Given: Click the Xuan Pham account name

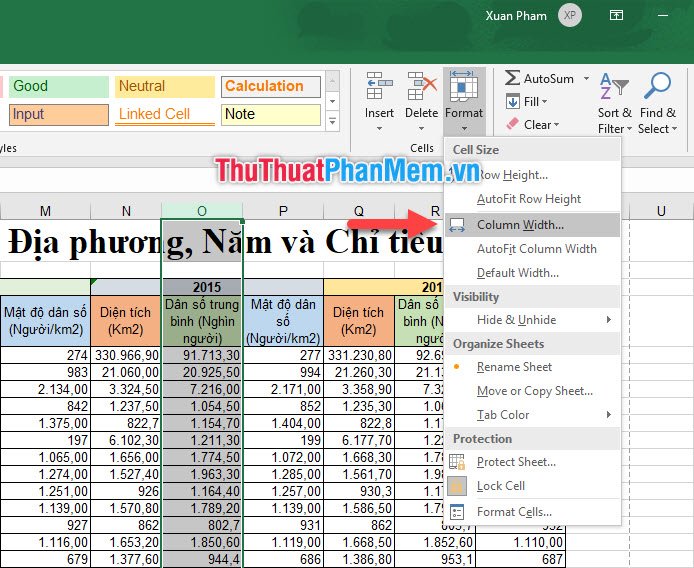Looking at the screenshot, I should [516, 16].
